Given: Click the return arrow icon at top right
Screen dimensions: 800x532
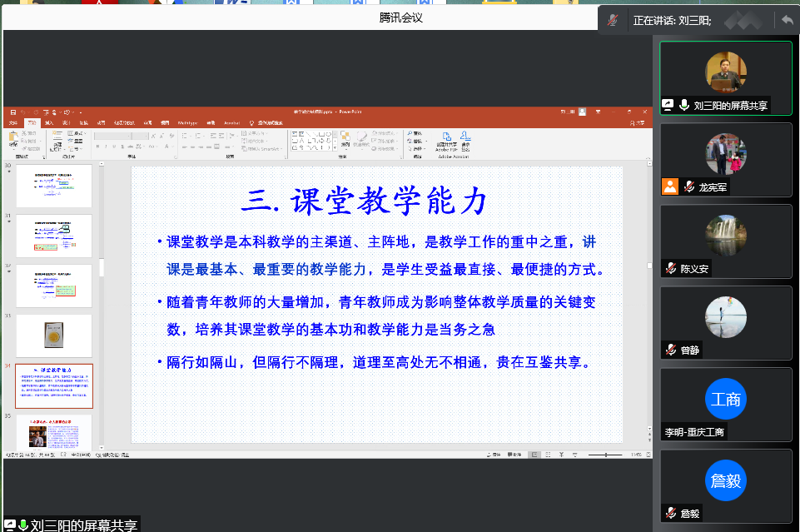Looking at the screenshot, I should pos(786,20).
